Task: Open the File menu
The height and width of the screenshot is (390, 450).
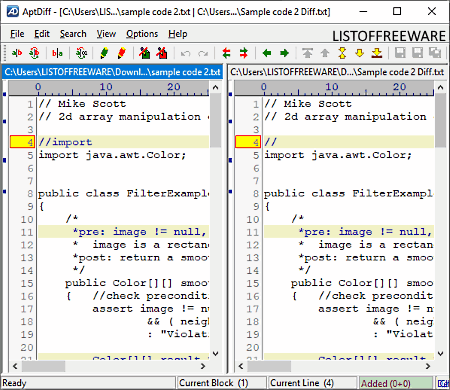Action: click(17, 34)
